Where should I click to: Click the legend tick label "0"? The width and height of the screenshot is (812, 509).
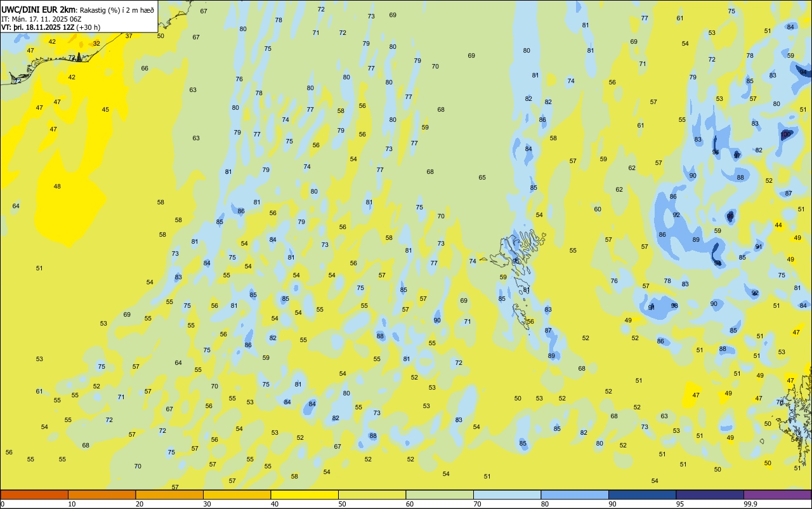(3, 504)
